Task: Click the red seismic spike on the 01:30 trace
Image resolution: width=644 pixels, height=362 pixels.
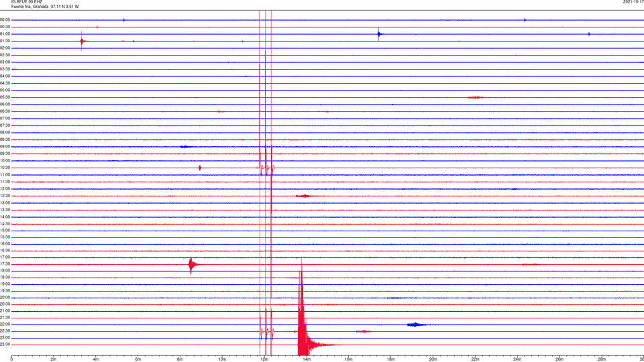Action: point(83,41)
